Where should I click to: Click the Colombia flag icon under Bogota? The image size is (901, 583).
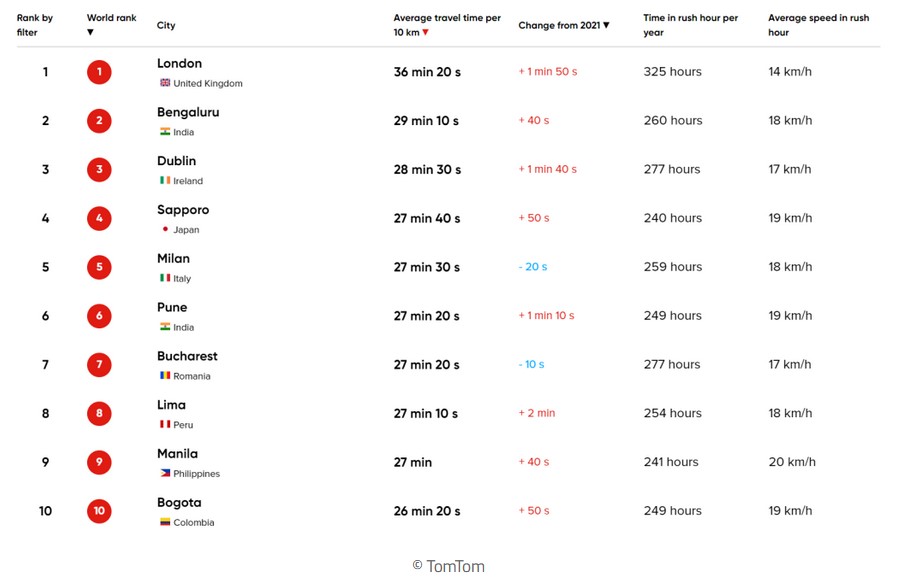point(165,522)
